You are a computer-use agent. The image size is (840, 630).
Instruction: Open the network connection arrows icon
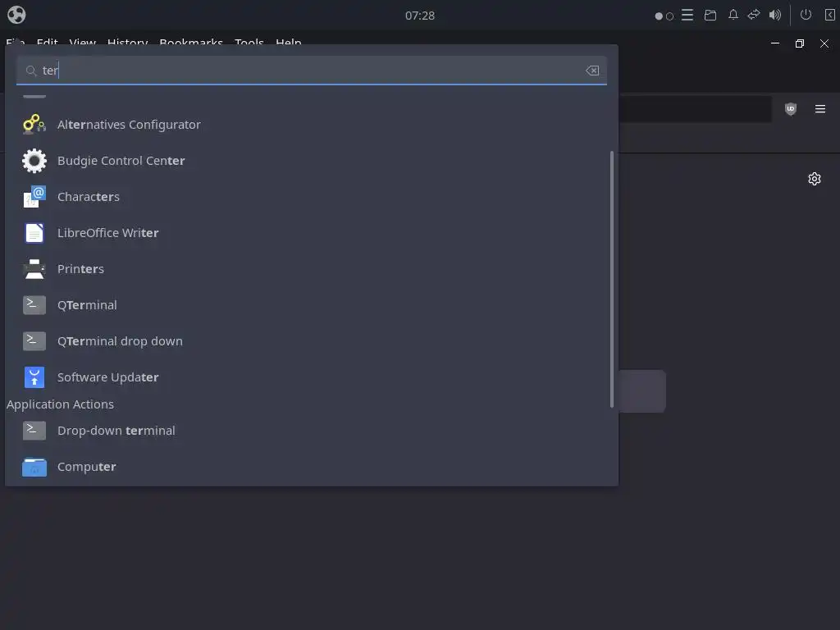754,15
